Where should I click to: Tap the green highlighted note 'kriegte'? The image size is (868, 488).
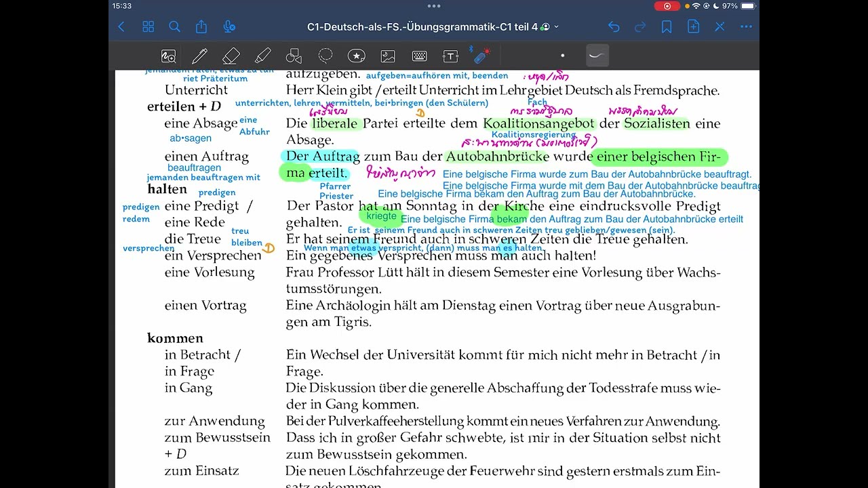point(381,216)
